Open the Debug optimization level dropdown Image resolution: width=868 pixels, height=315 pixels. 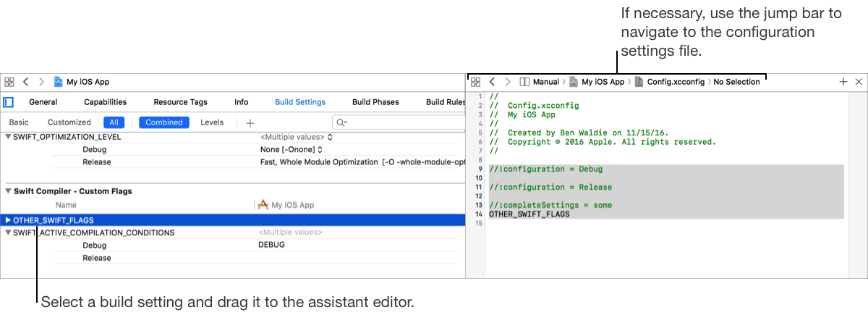(x=297, y=150)
